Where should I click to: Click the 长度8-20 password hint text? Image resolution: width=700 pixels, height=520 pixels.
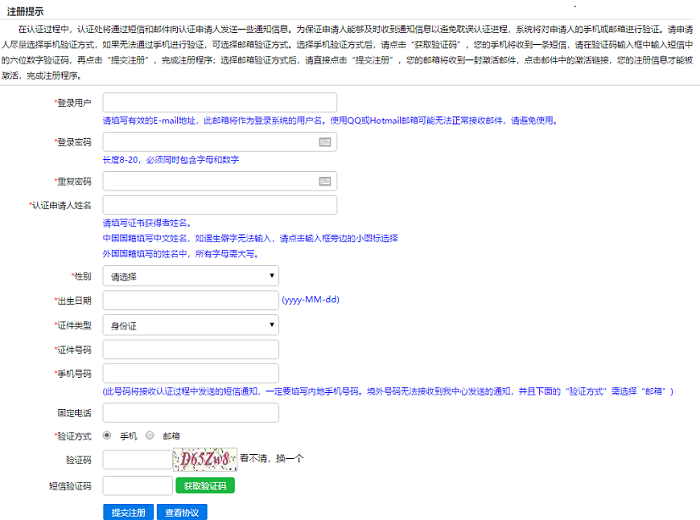click(x=171, y=160)
